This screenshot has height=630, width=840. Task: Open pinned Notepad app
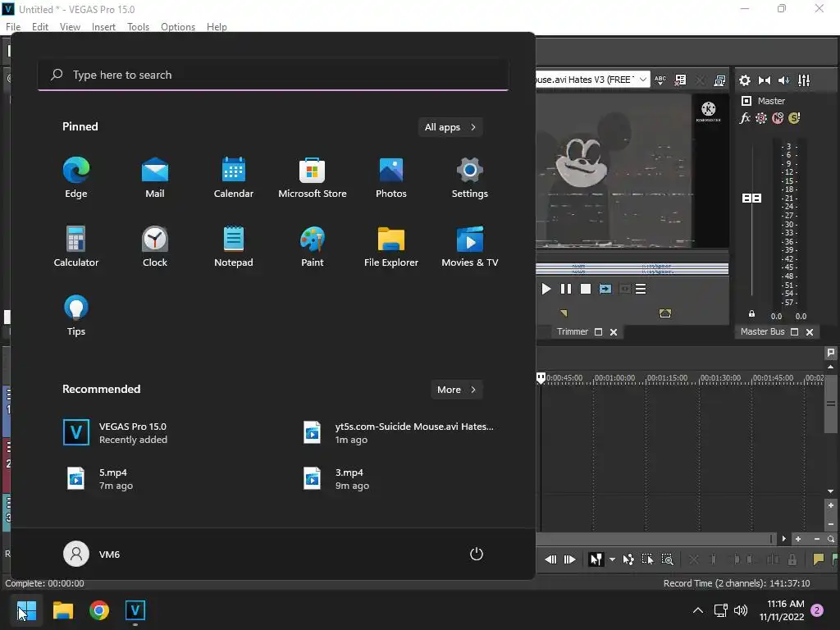coord(234,247)
